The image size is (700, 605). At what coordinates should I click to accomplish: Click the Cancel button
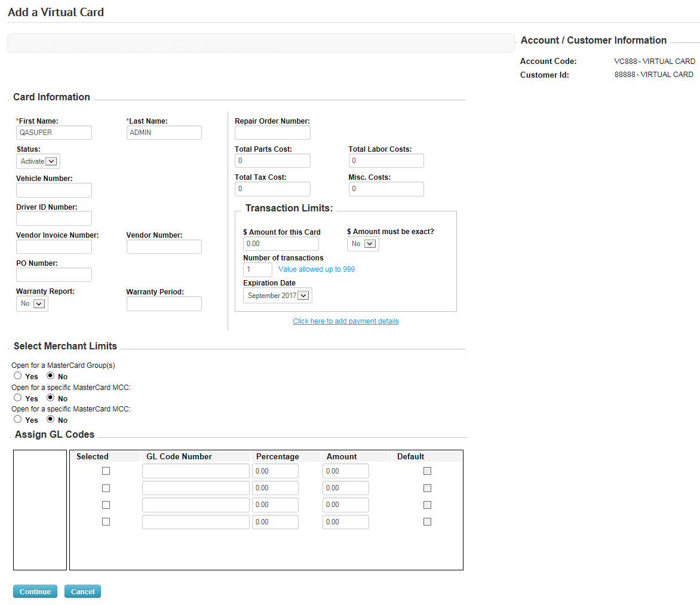[82, 591]
